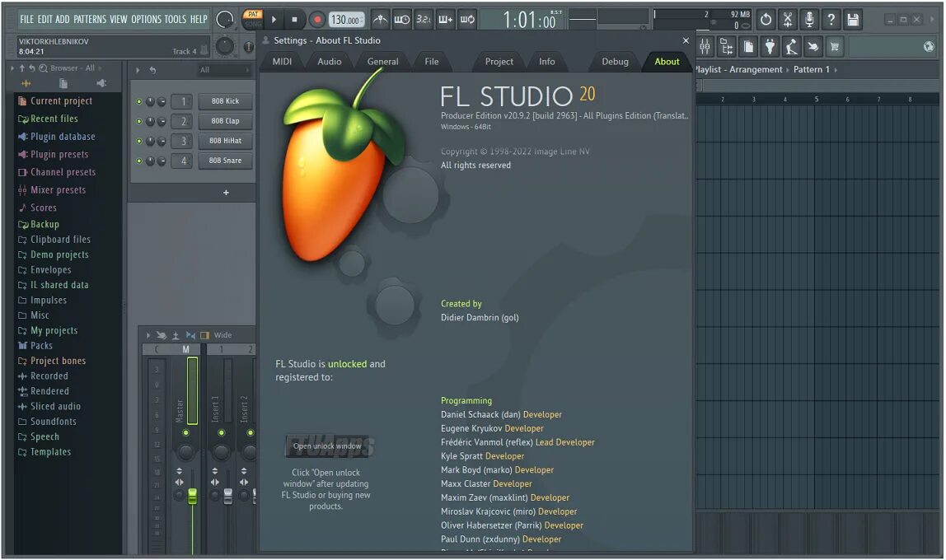946x560 pixels.
Task: Mute the Insert 1 mixer track green light
Action: coord(222,433)
